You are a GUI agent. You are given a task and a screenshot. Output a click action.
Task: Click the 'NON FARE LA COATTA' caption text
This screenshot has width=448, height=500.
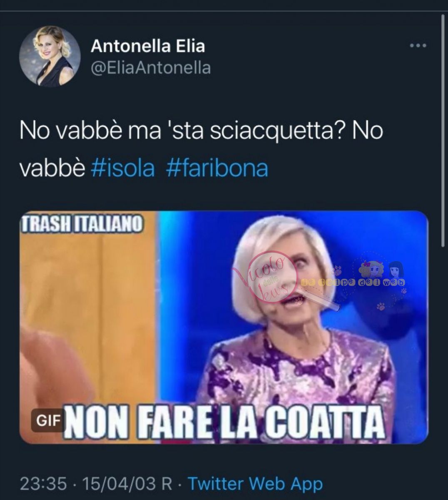point(224,423)
